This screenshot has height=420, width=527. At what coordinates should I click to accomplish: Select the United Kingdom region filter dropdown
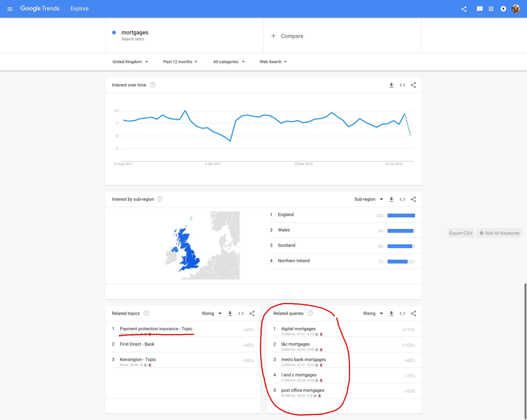click(130, 62)
